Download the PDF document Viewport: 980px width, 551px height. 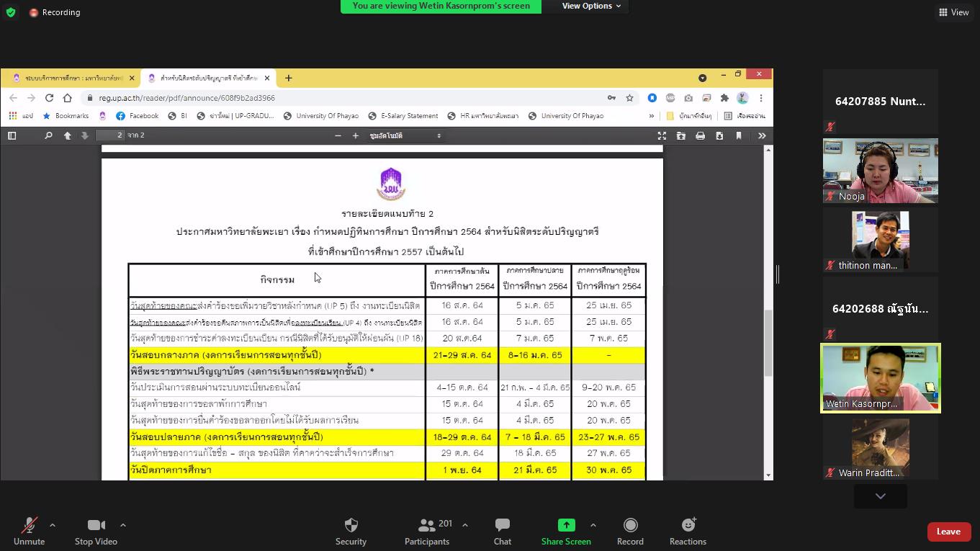coord(719,135)
